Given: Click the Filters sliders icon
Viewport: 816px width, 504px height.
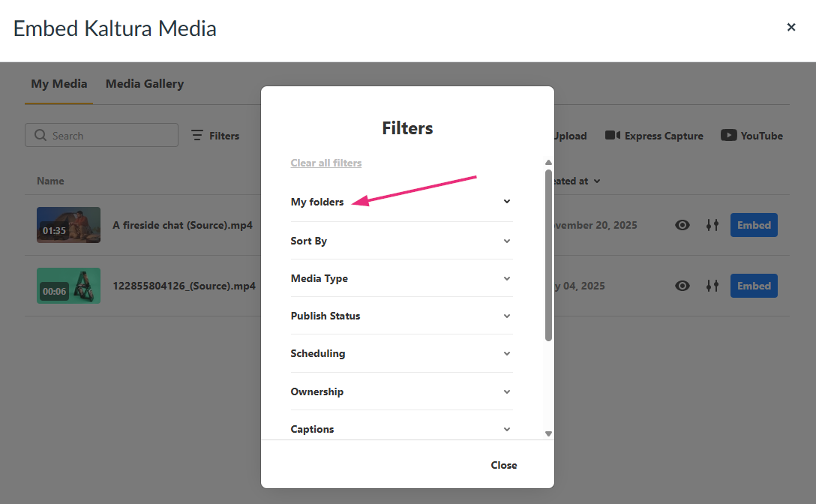Looking at the screenshot, I should 197,136.
